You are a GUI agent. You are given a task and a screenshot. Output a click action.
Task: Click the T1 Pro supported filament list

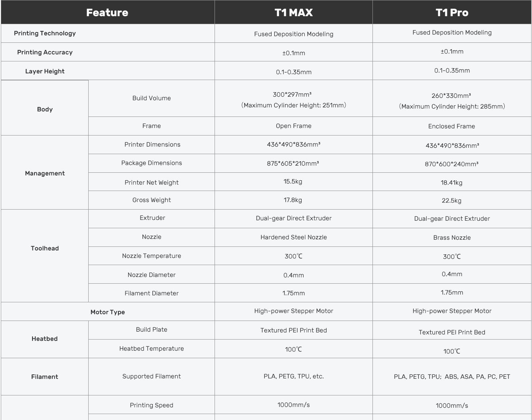[452, 377]
